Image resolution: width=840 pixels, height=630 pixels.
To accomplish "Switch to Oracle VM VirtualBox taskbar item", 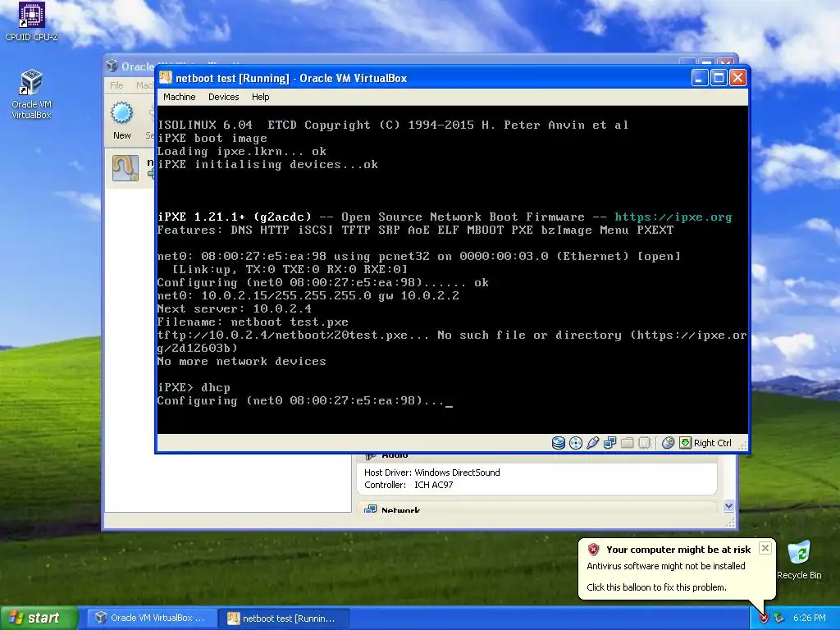I will coord(150,618).
